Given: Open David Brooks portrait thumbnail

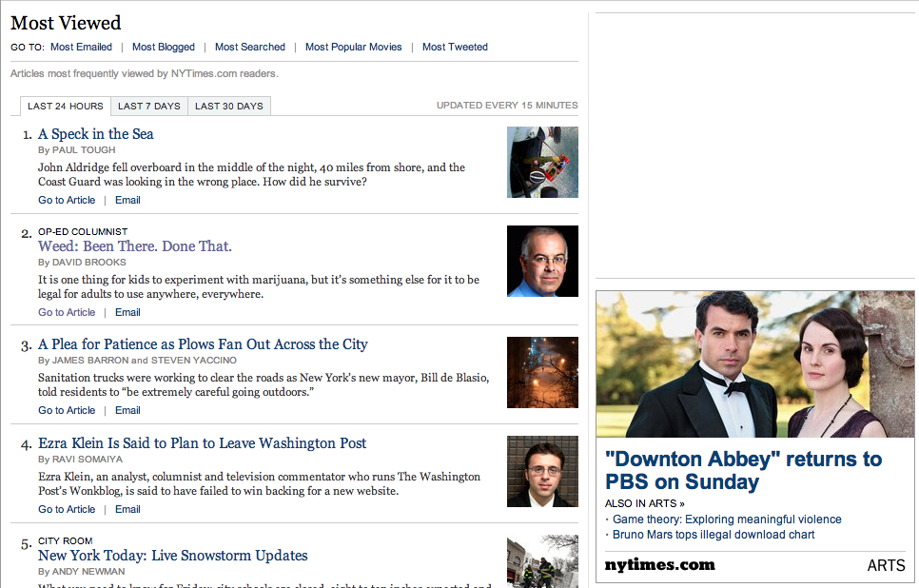Looking at the screenshot, I should (x=542, y=261).
